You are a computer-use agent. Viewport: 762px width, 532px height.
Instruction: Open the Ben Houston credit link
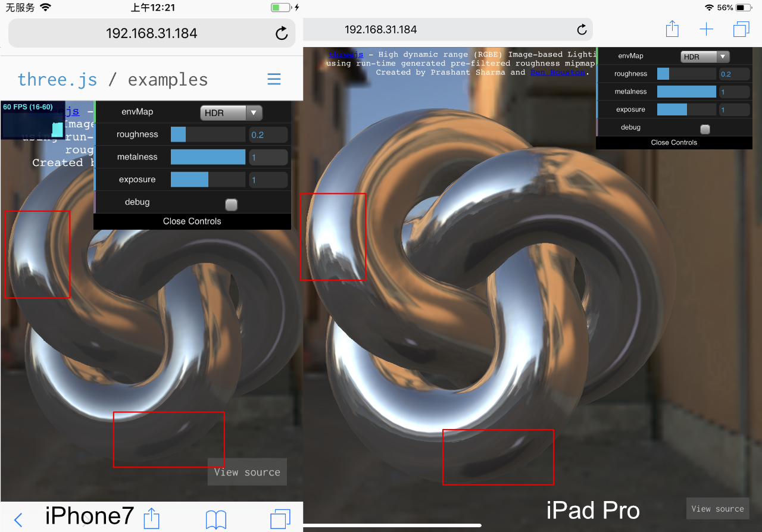(557, 73)
